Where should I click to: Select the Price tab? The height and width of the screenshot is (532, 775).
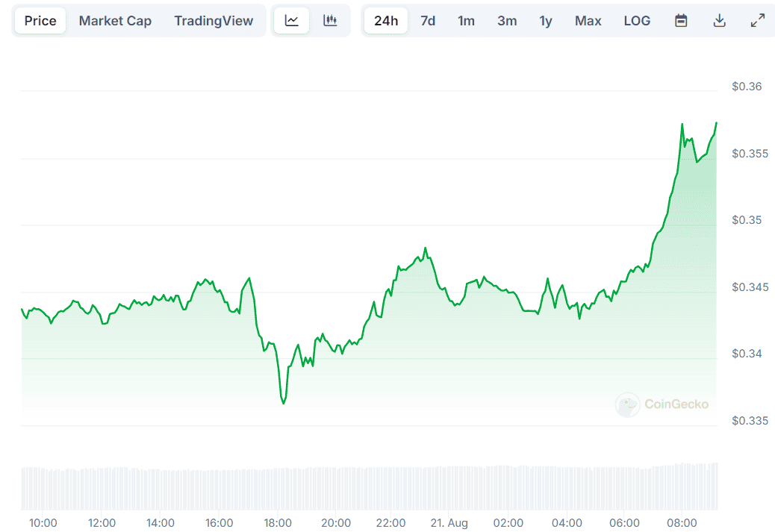pyautogui.click(x=40, y=21)
